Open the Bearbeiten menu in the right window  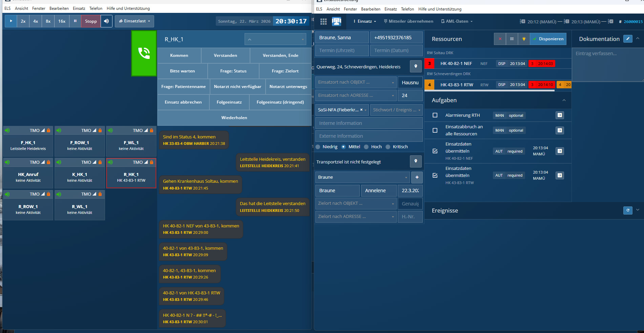(x=370, y=9)
